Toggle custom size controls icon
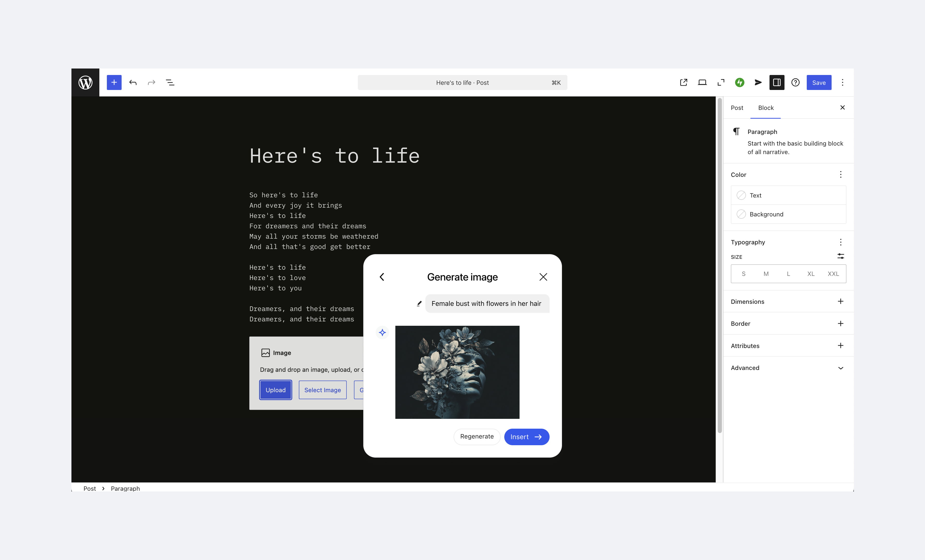The height and width of the screenshot is (560, 925). 841,256
